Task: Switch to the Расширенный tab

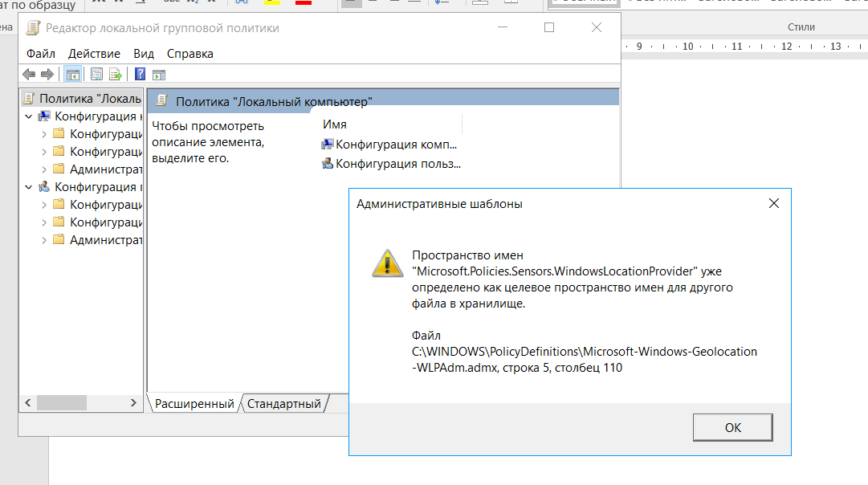Action: point(194,404)
